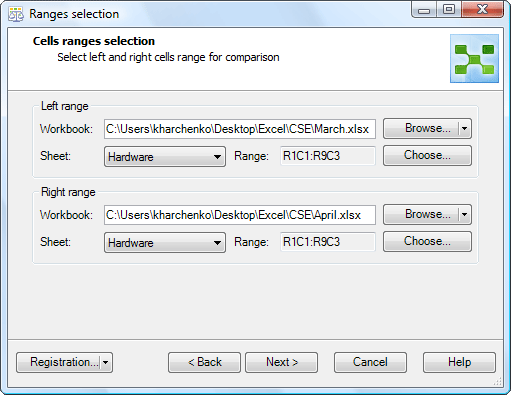
Task: Browse for the Left range workbook
Action: click(x=421, y=128)
